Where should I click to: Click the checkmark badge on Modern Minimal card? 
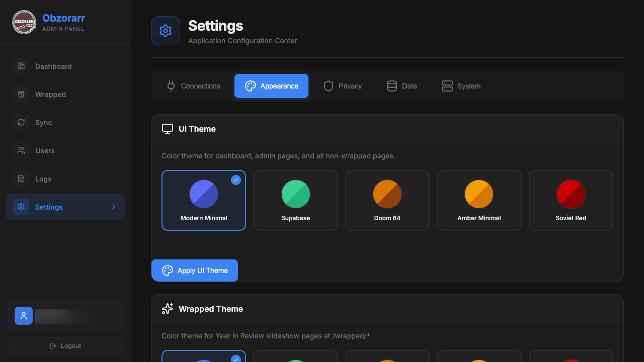coord(236,179)
